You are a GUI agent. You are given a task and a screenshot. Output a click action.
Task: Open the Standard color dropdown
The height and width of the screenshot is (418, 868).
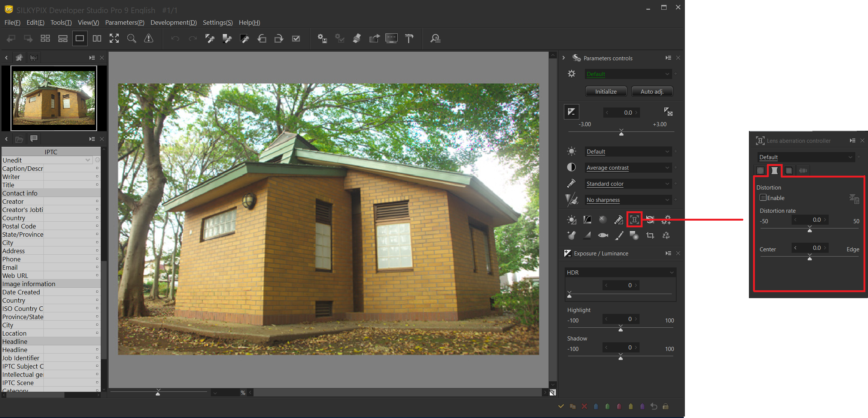pyautogui.click(x=628, y=184)
